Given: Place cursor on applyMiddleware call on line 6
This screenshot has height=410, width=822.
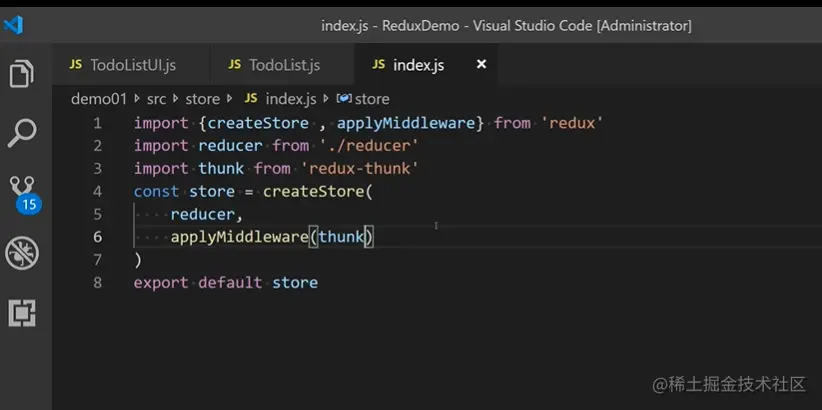Looking at the screenshot, I should [238, 237].
